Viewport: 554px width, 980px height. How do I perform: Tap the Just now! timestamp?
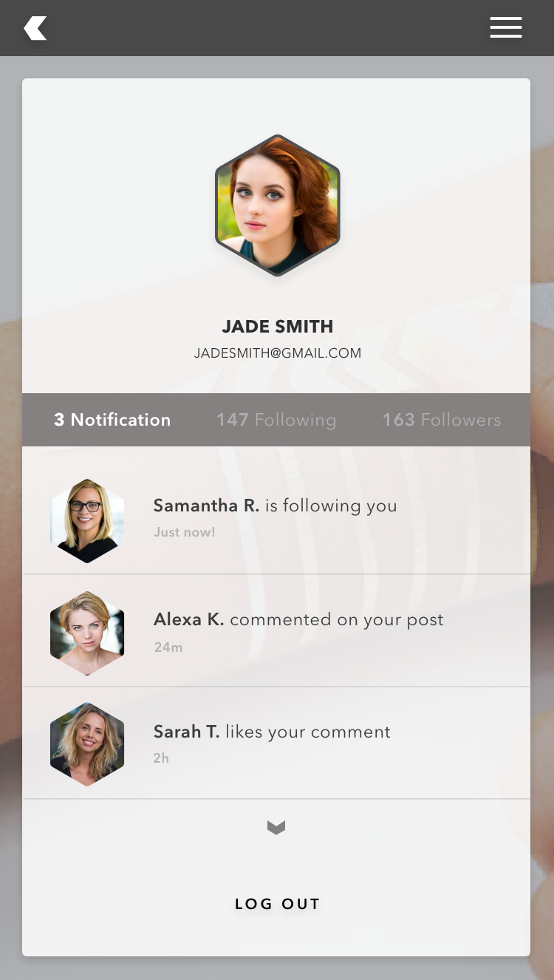click(x=185, y=532)
